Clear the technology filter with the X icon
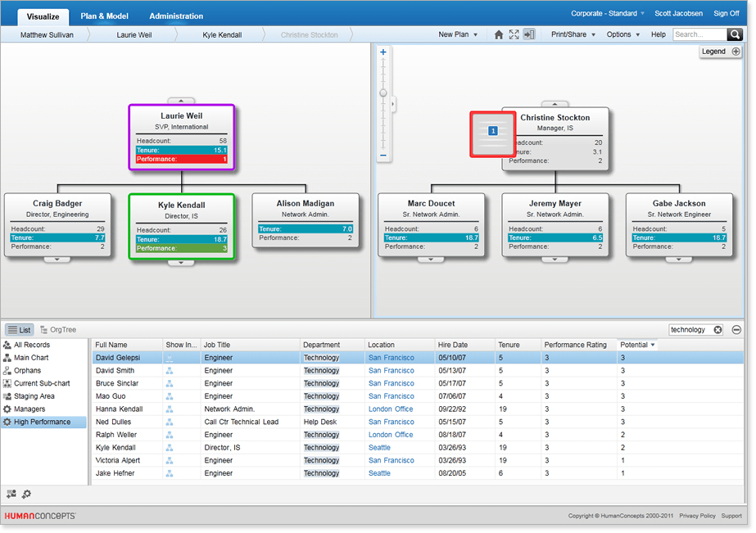 tap(718, 330)
